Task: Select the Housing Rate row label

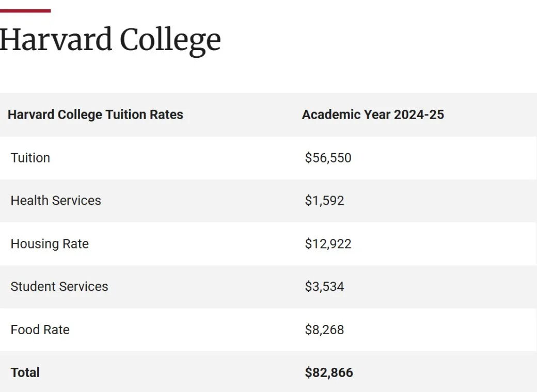Action: pyautogui.click(x=50, y=244)
